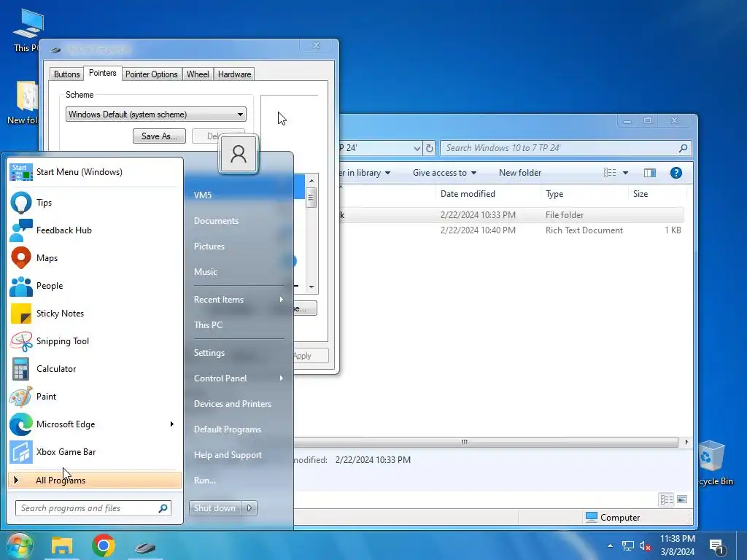Open Give access to dropdown
Screen dimensions: 747x560
tap(444, 173)
